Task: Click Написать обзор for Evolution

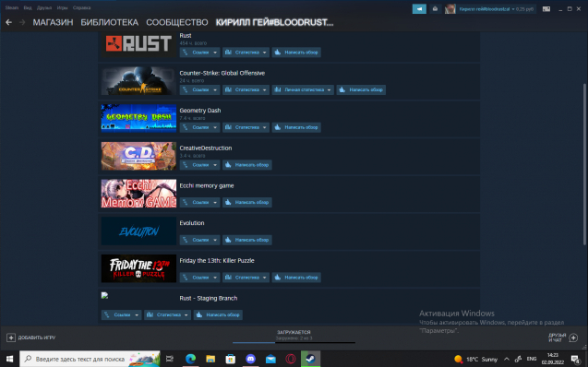Action: click(x=247, y=240)
